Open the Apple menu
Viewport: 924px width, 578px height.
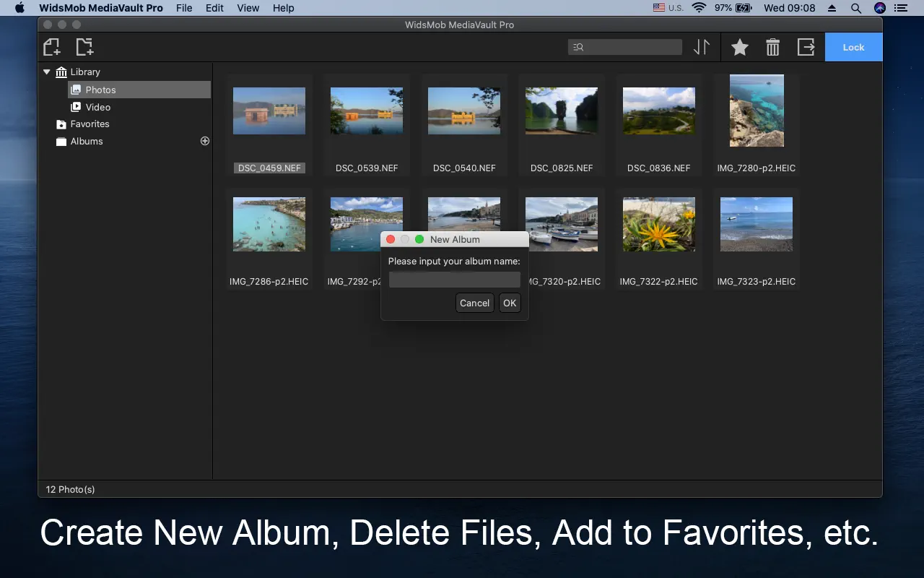pos(19,8)
